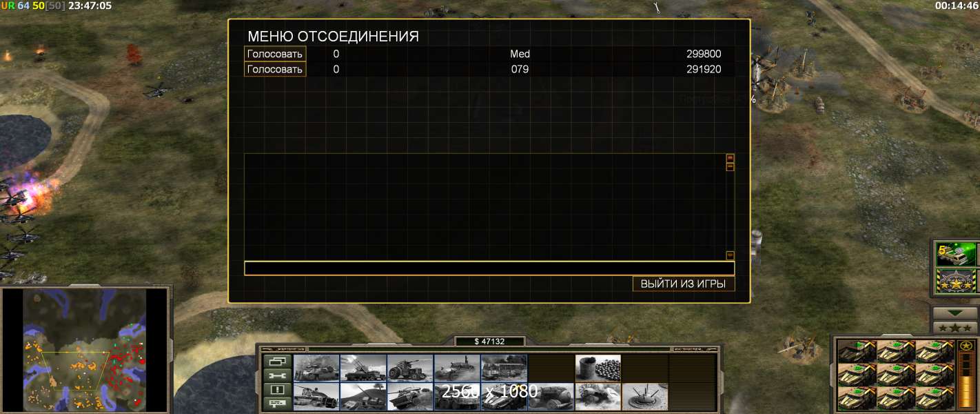This screenshot has height=414, width=980.
Task: Click the wrench repair button
Action: coord(277,376)
